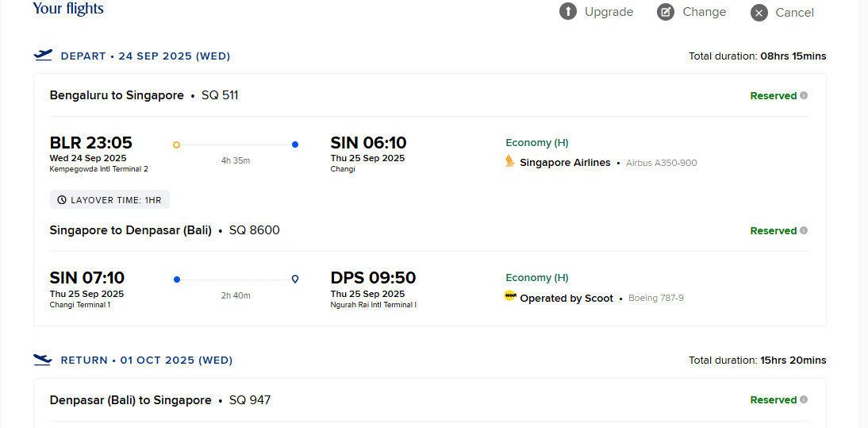Click the layover clock icon

pyautogui.click(x=61, y=200)
